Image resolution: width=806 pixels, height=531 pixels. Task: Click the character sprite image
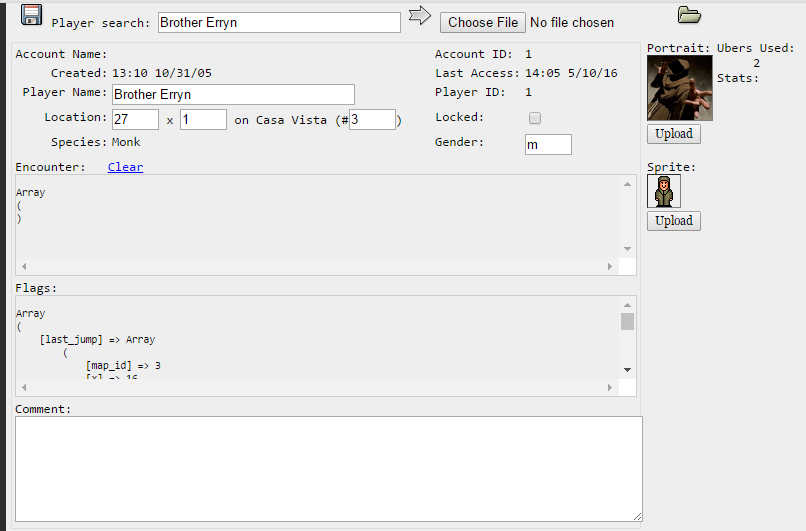pyautogui.click(x=664, y=190)
